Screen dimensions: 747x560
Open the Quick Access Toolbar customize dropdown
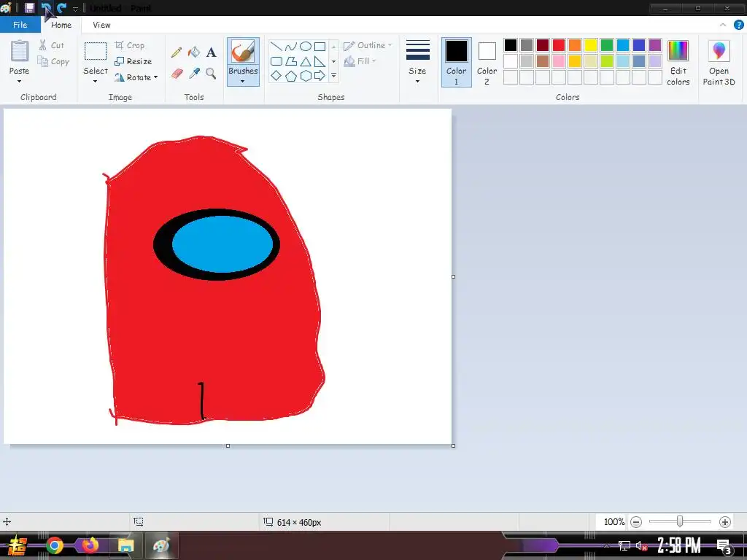[x=75, y=9]
